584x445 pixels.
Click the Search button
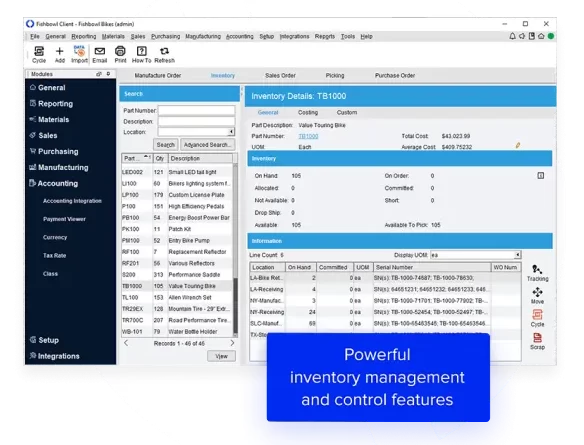pos(165,144)
